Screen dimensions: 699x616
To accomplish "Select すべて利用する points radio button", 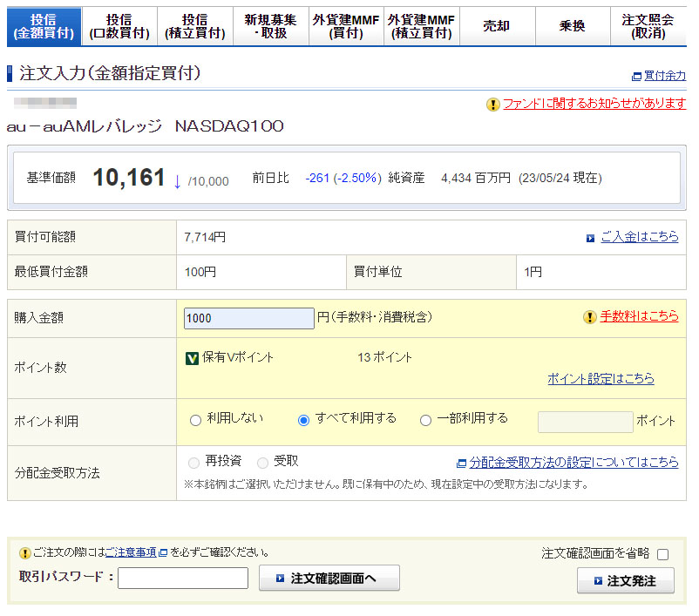I will [303, 420].
